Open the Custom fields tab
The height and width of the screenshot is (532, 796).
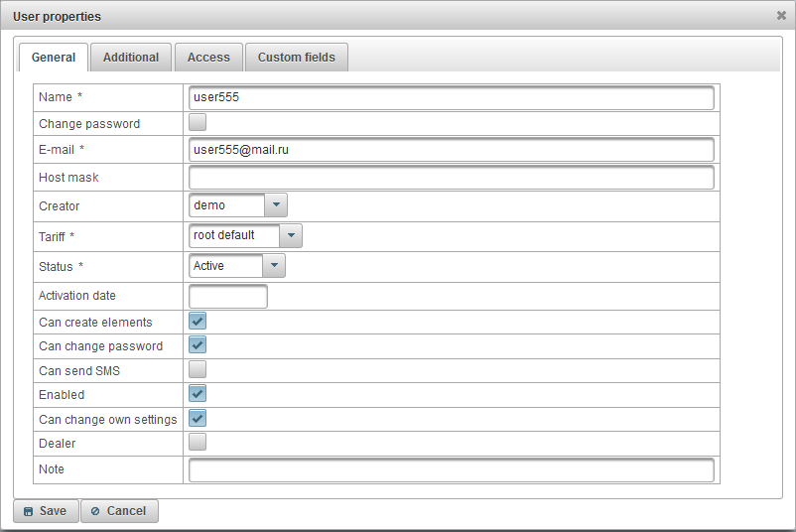click(296, 58)
